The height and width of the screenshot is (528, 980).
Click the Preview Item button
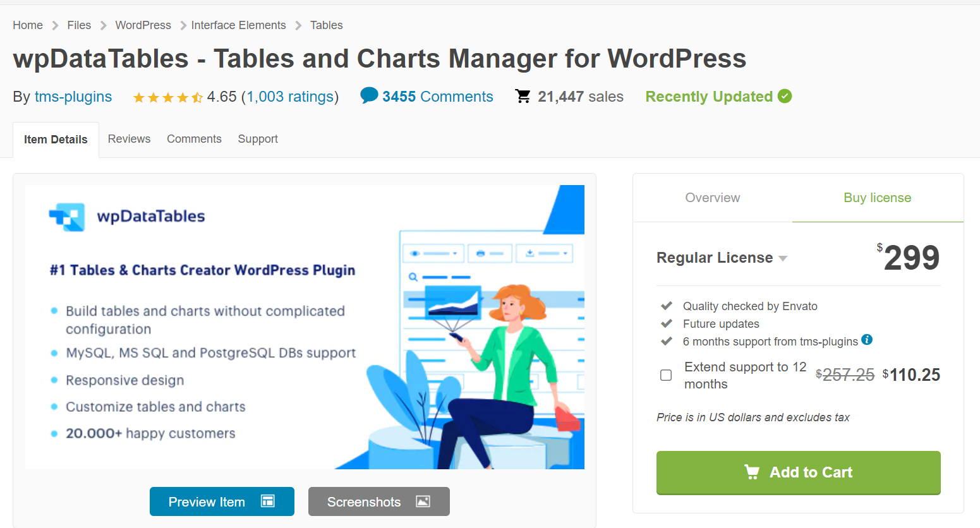point(222,501)
